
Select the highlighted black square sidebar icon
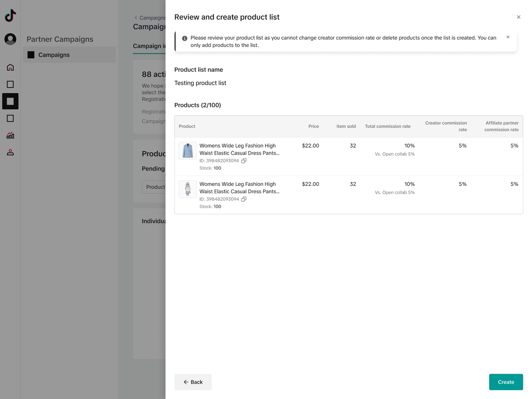pyautogui.click(x=10, y=101)
